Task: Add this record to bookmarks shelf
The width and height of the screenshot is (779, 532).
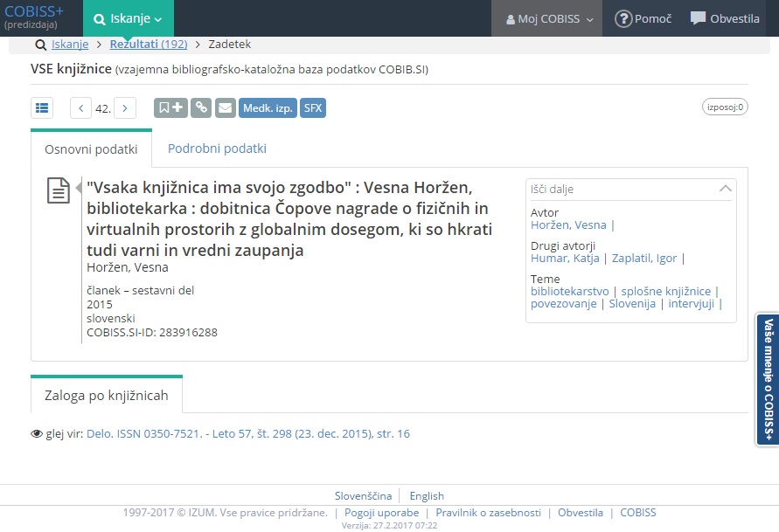Action: [x=171, y=107]
